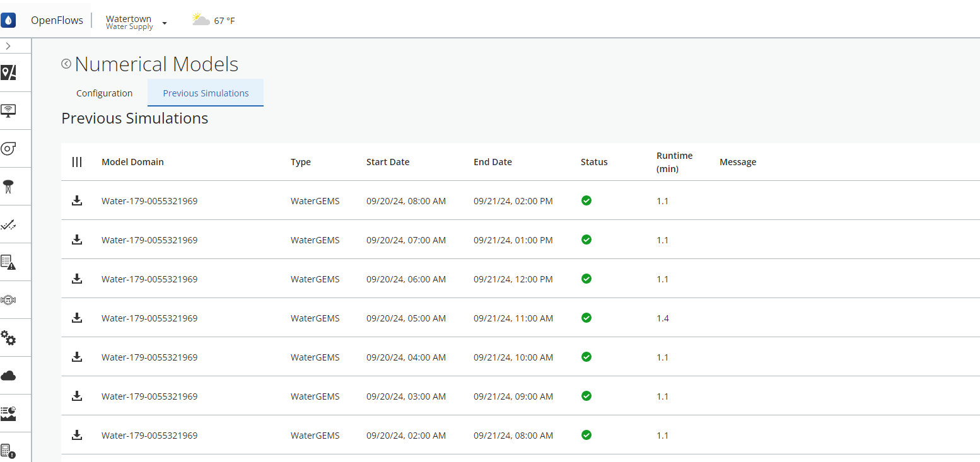Open the cloud sidebar icon
980x462 pixels.
8,376
